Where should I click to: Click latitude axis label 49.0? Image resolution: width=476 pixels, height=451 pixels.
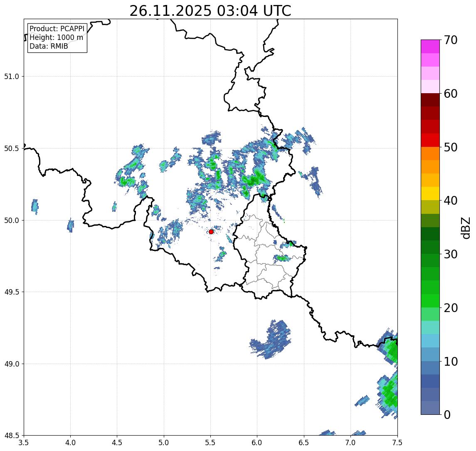coord(12,364)
